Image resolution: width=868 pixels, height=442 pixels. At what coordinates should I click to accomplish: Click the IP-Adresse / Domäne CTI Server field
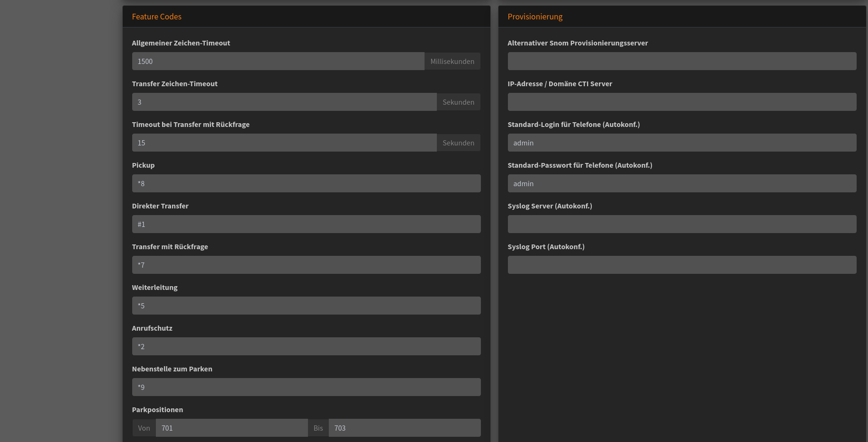682,102
